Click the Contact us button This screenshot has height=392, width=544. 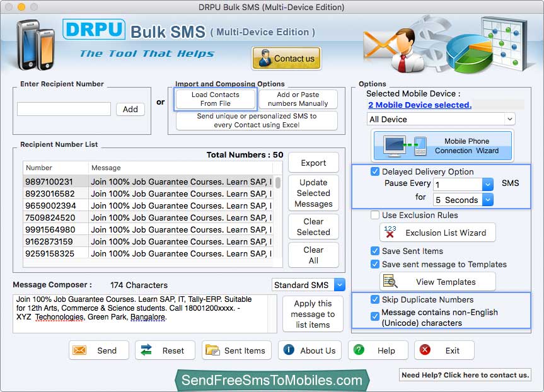pos(286,58)
